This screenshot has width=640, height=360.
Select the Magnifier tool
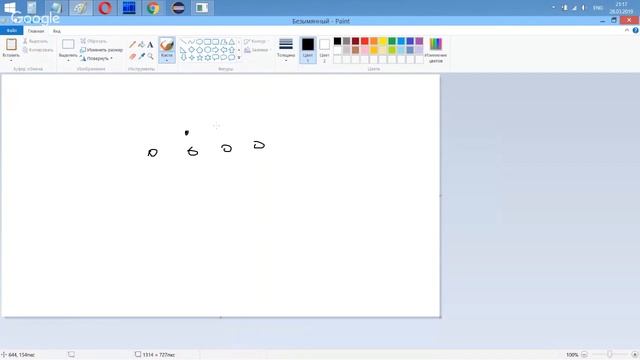[150, 56]
